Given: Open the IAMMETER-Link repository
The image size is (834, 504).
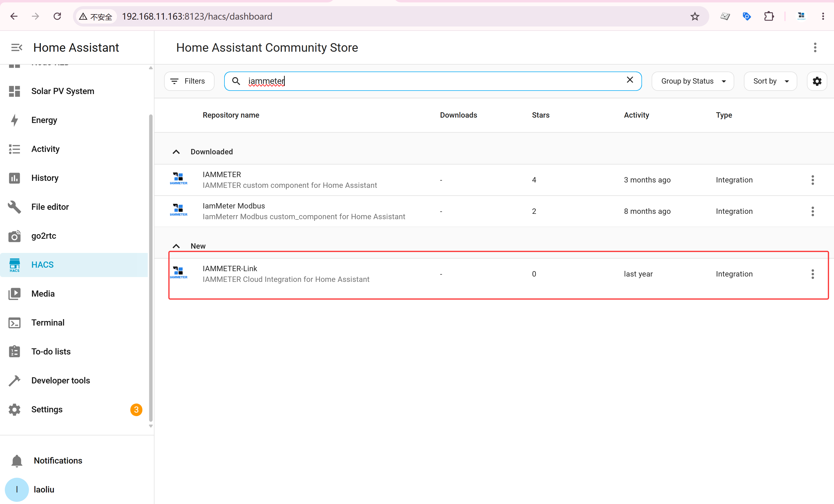Looking at the screenshot, I should [494, 274].
